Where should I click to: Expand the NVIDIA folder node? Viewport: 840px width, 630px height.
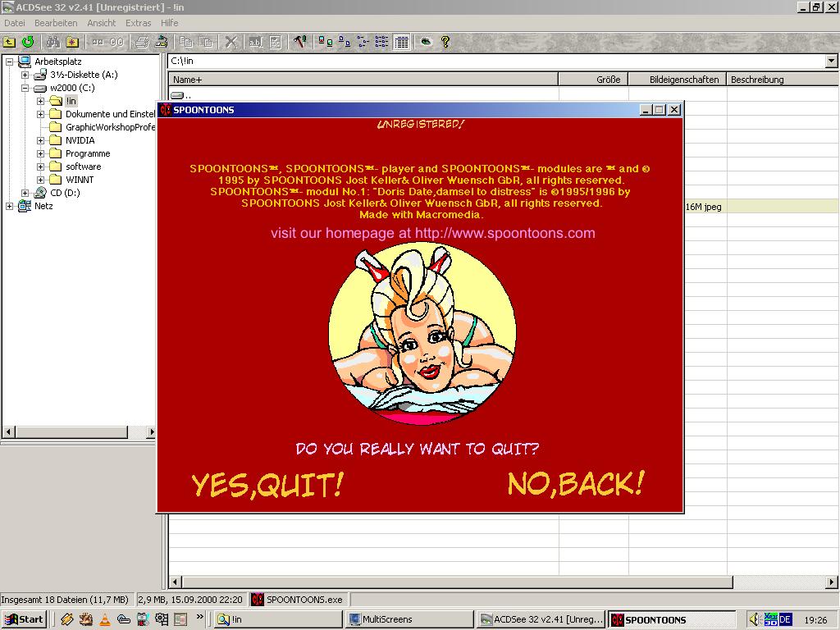tap(40, 140)
